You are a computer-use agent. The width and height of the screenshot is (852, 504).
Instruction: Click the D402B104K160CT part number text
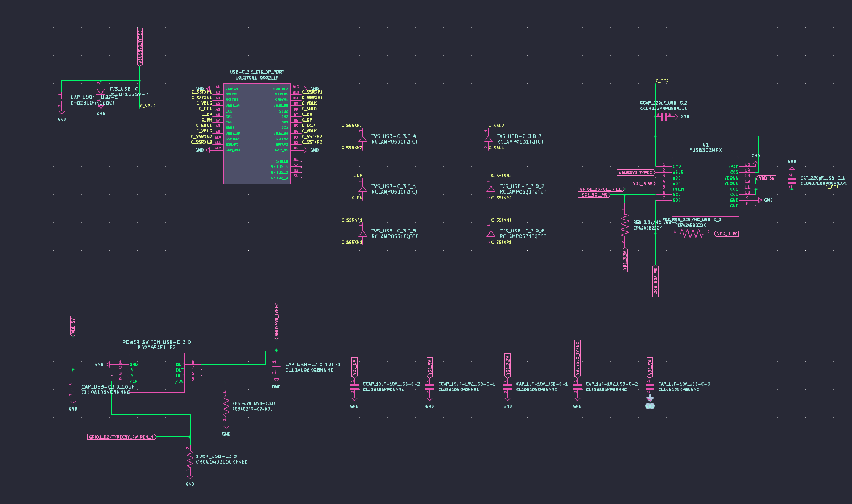(93, 103)
